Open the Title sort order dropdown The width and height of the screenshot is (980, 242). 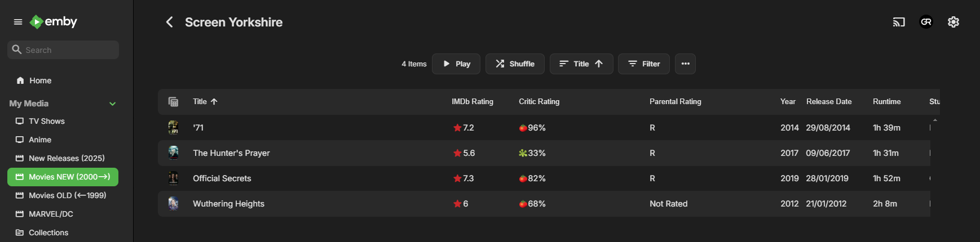tap(581, 64)
